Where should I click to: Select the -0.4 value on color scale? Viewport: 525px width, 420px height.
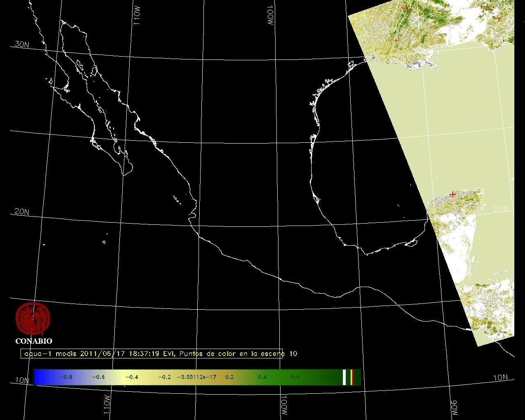point(131,377)
